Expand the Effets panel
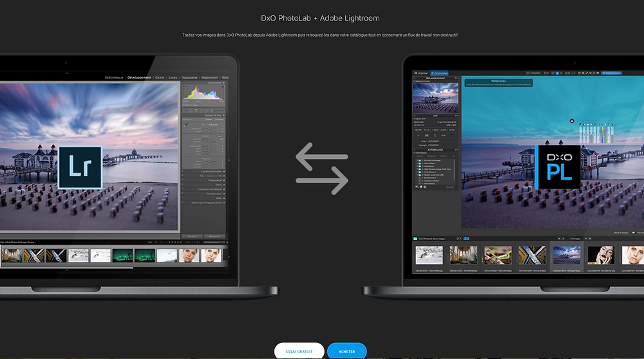The height and width of the screenshot is (359, 644). click(204, 198)
